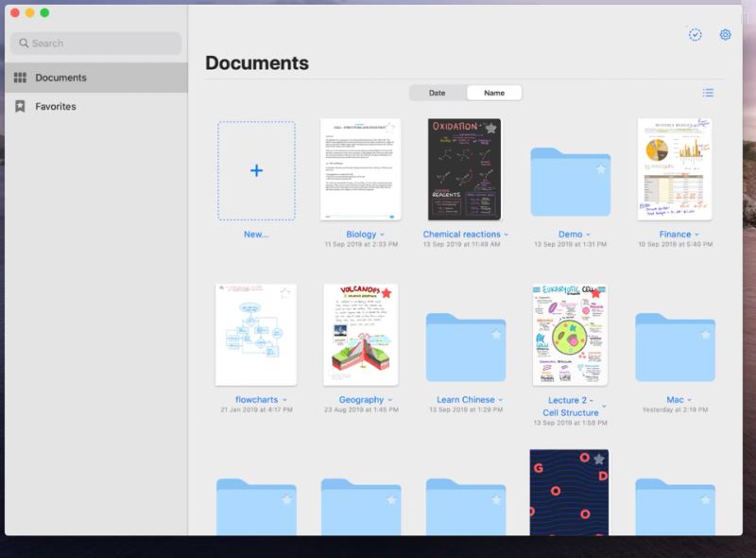
Task: Click the Favorites sidebar label
Action: coord(56,107)
